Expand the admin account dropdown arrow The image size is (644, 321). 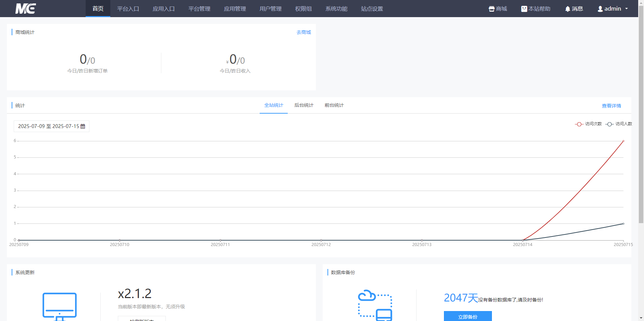(x=627, y=9)
